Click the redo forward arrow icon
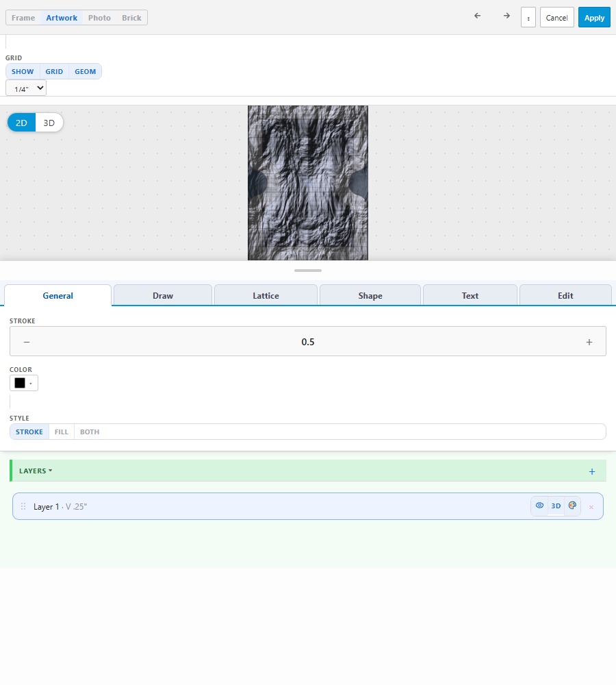 pyautogui.click(x=506, y=16)
